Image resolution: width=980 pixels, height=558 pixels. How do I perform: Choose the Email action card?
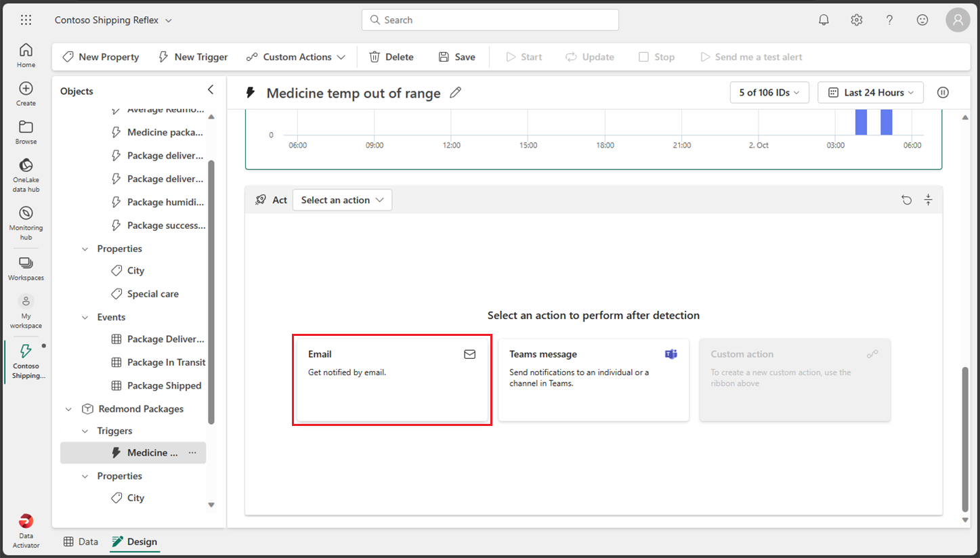click(393, 380)
